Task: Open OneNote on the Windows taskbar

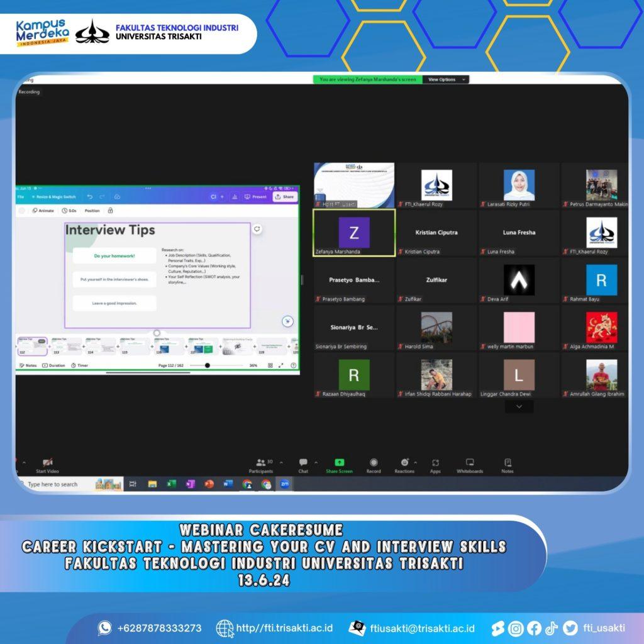Action: [x=190, y=484]
